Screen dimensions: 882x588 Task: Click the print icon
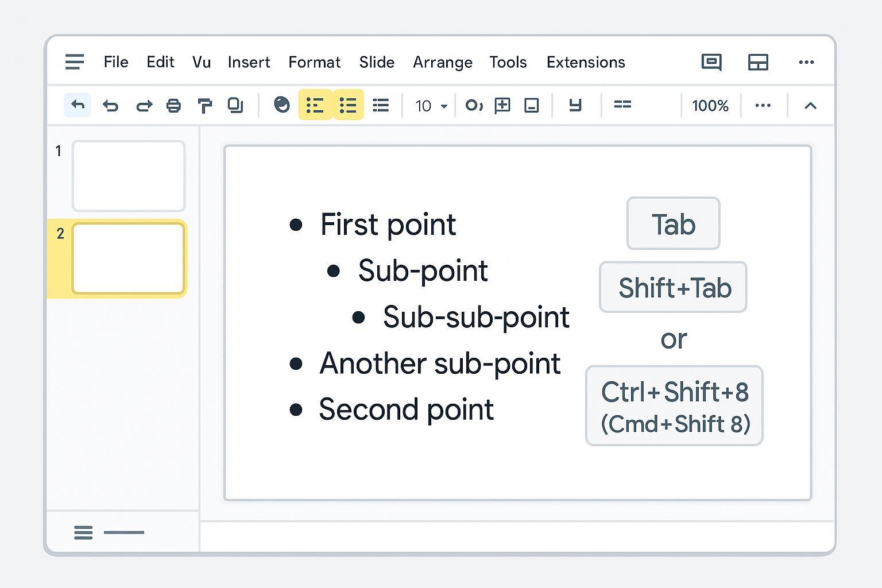tap(173, 106)
